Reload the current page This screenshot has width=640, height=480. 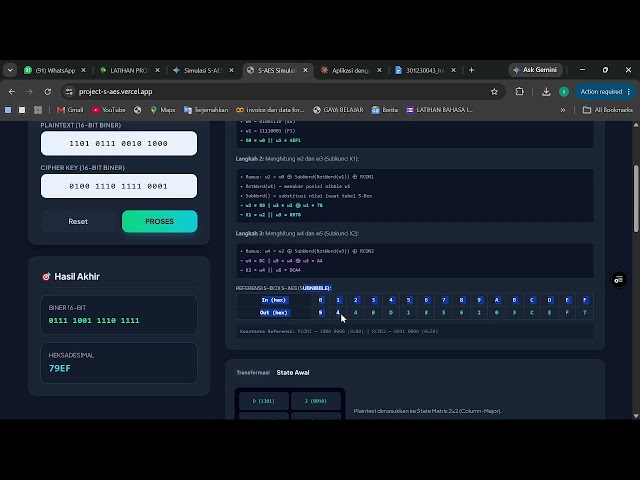point(48,92)
